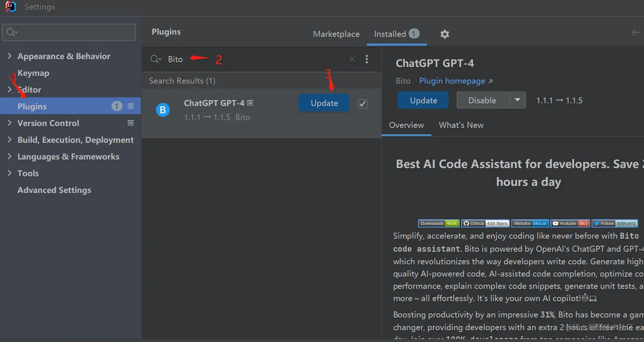Screen dimensions: 644x342
Task: Select the ChatGPT GPT-4 search result row
Action: 261,113
